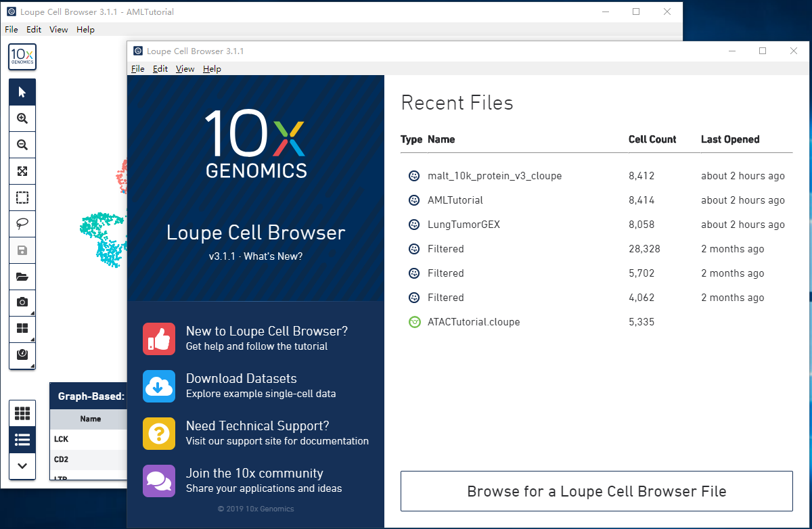Open the split view grid tool
This screenshot has width=812, height=529.
point(22,329)
